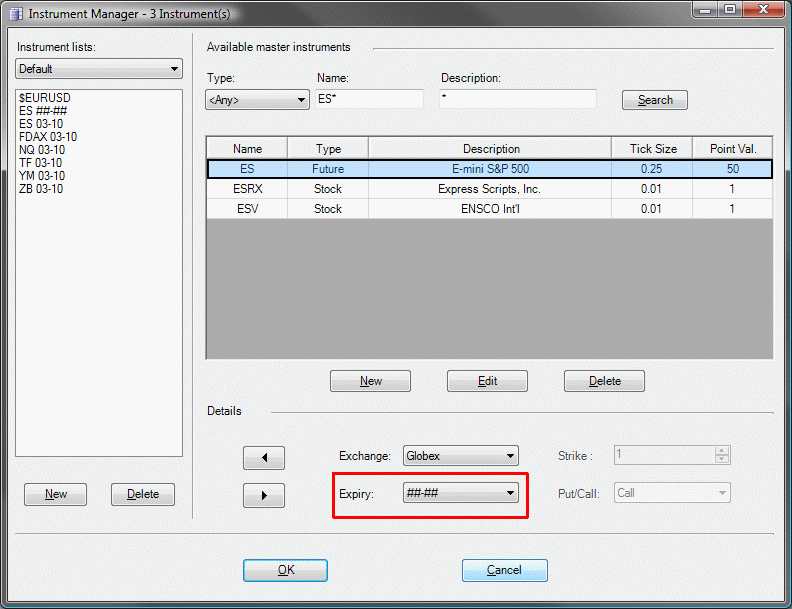Image resolution: width=792 pixels, height=609 pixels.
Task: Click the E-mini S&P 500 description cell
Action: click(x=490, y=169)
